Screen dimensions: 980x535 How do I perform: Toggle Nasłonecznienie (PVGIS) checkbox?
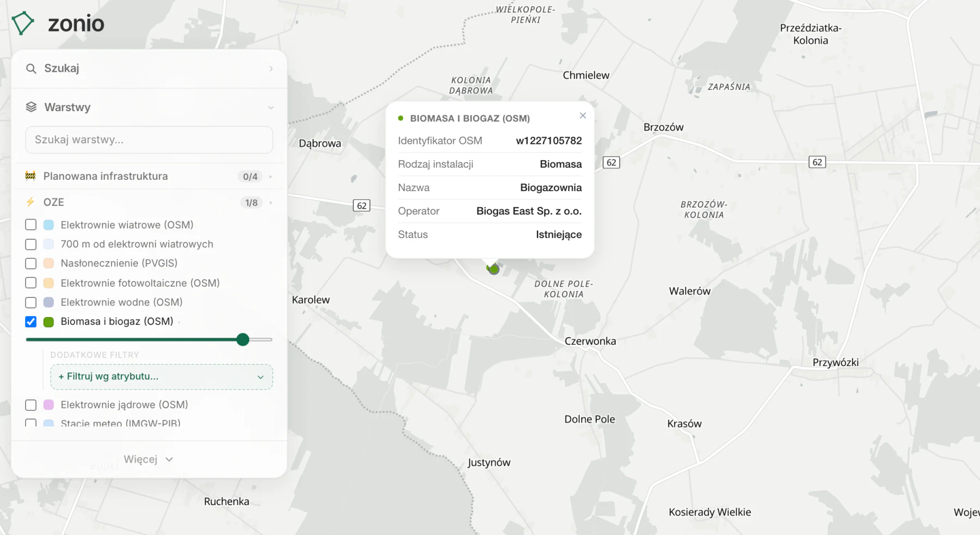(x=31, y=263)
